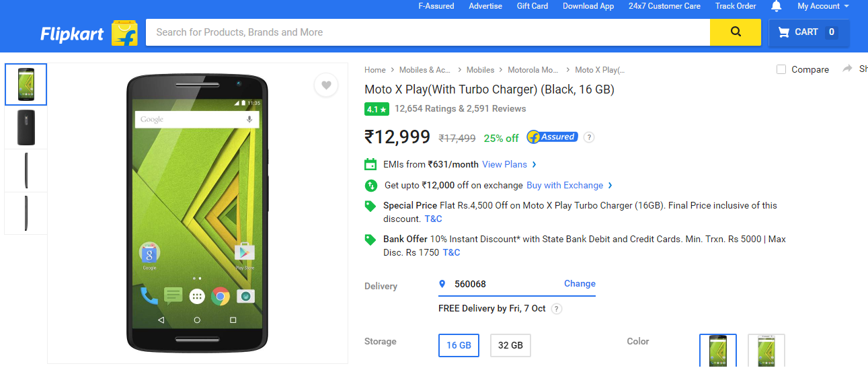This screenshot has width=868, height=368.
Task: Open the F-Assured menu item
Action: 436,6
